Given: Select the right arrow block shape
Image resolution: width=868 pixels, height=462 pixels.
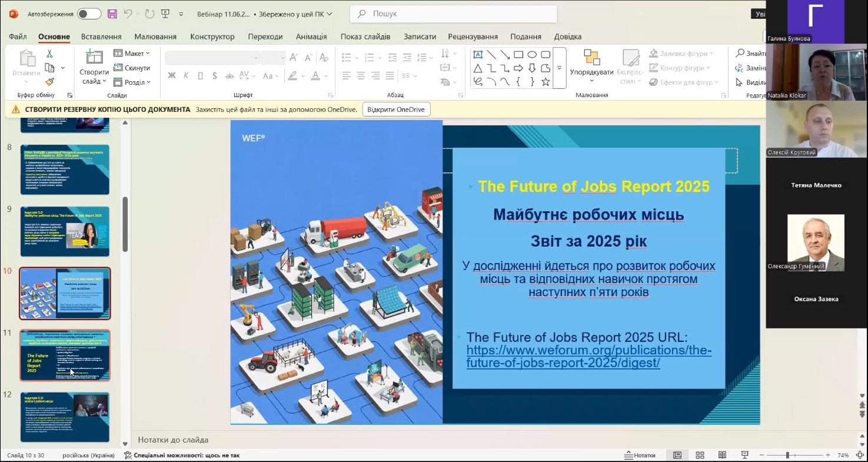Looking at the screenshot, I should 518,68.
